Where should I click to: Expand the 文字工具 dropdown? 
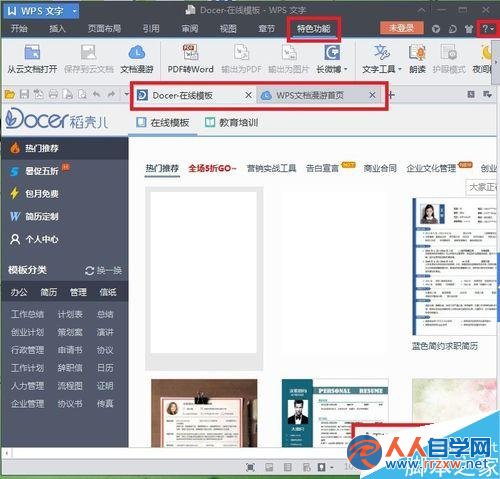click(x=400, y=69)
